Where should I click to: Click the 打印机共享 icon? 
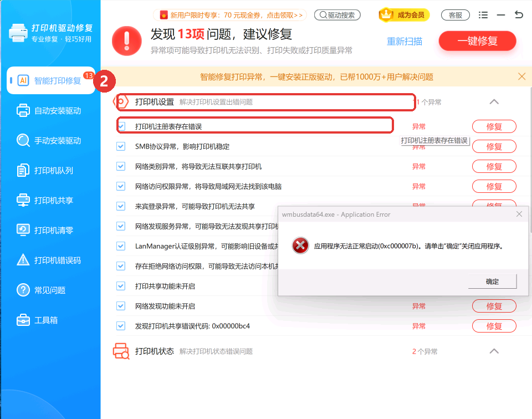pos(23,200)
